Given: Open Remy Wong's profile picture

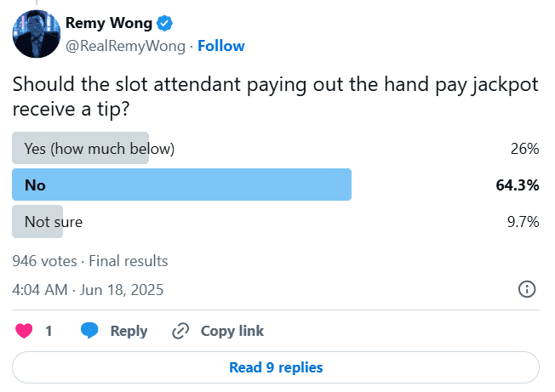Looking at the screenshot, I should (x=34, y=35).
